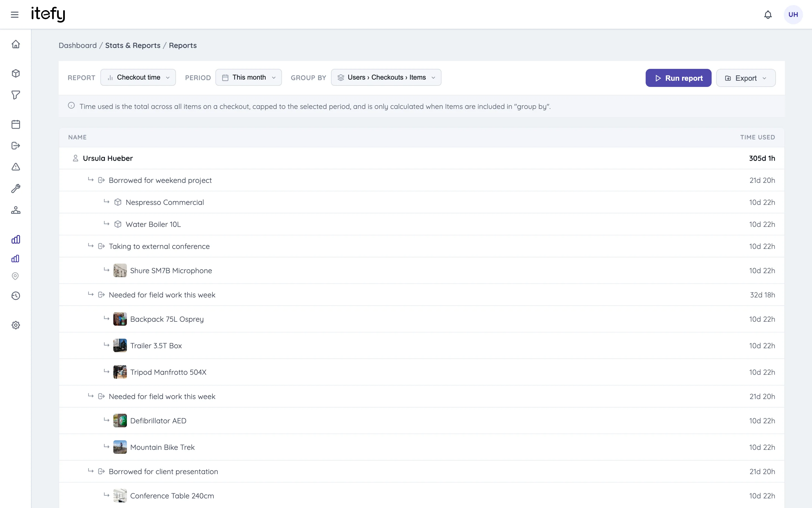Screen dimensions: 812x508
Task: Open the Checkout time report dropdown
Action: click(138, 77)
